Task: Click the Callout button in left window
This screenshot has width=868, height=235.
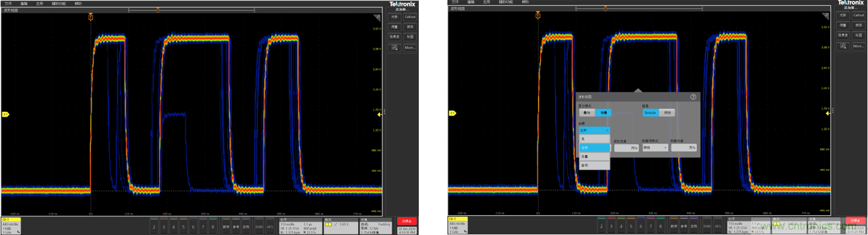Action: [x=410, y=17]
